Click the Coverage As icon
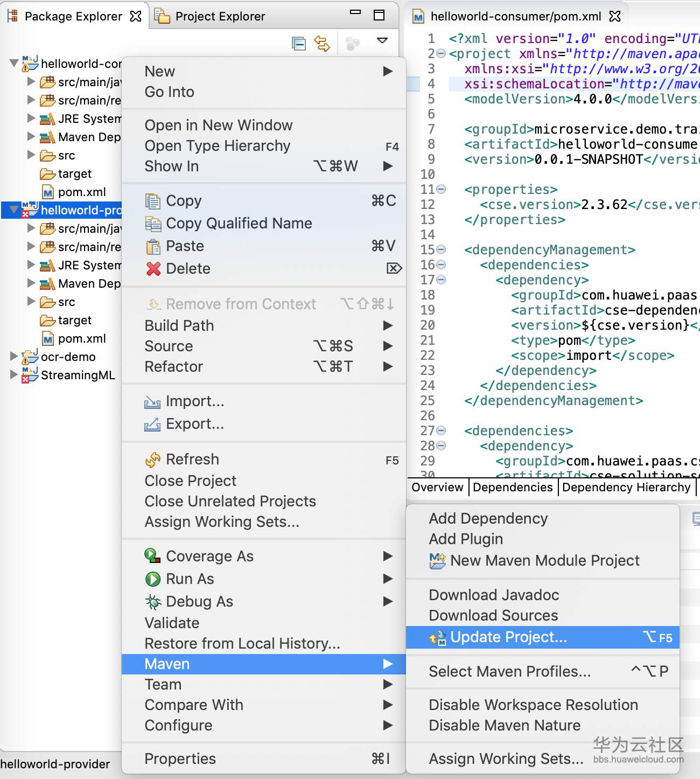 [x=152, y=556]
